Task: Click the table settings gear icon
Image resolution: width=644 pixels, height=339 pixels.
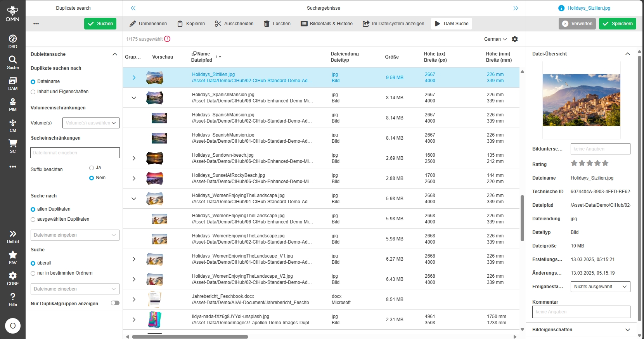Action: coord(515,39)
